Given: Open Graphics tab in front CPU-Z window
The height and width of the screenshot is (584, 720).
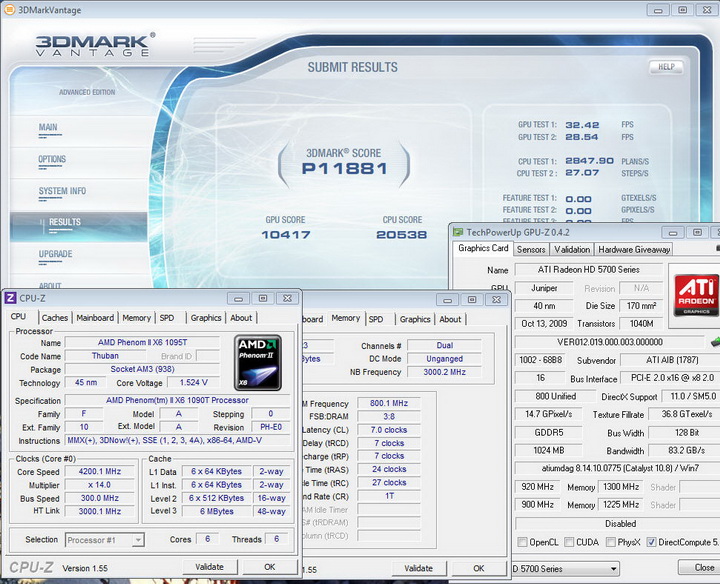Looking at the screenshot, I should 206,318.
